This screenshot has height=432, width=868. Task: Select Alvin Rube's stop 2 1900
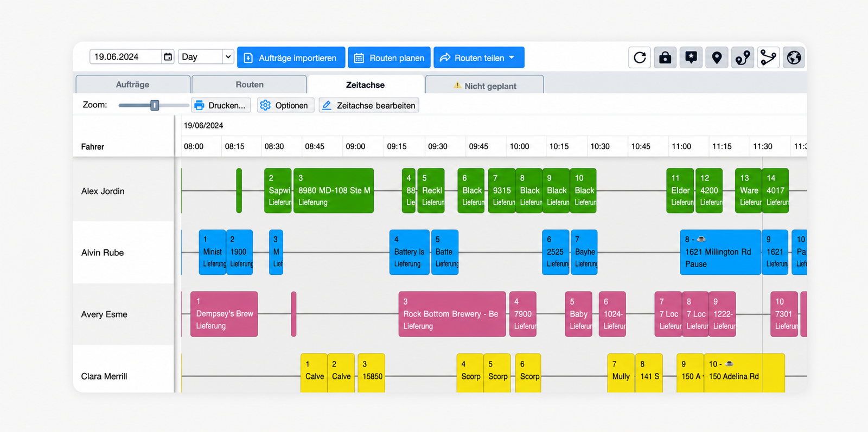239,252
